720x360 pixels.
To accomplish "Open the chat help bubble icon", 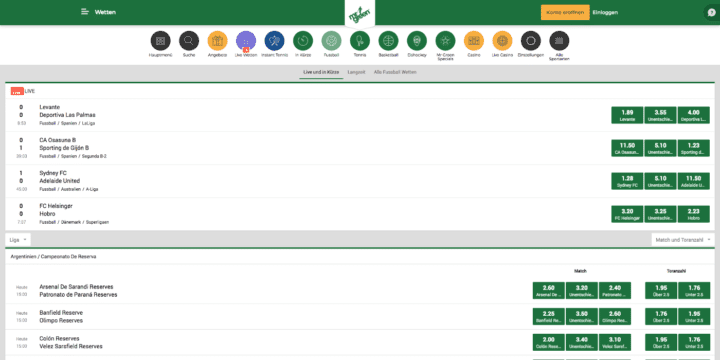I will tap(711, 13).
